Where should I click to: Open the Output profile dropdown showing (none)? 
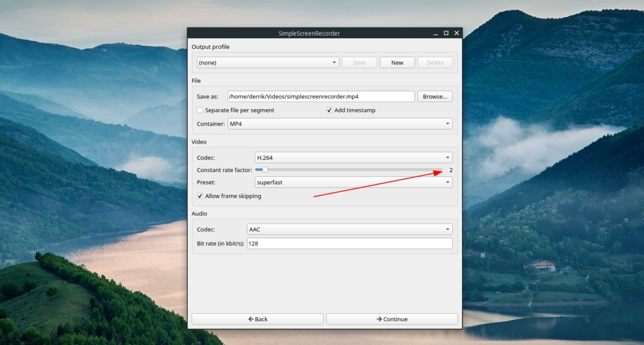click(x=268, y=63)
